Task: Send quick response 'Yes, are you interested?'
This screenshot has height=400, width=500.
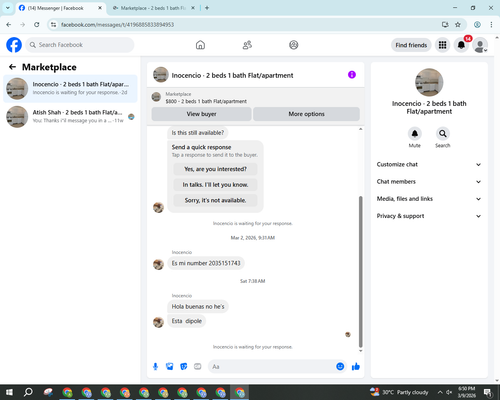Action: 215,169
